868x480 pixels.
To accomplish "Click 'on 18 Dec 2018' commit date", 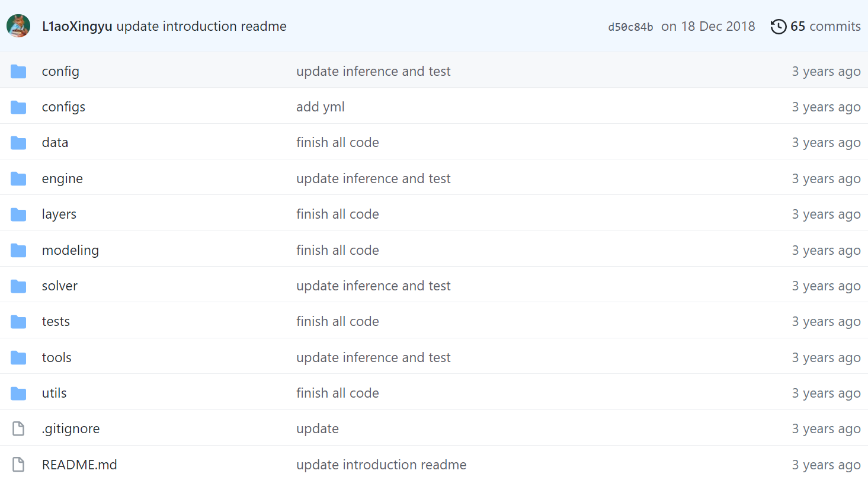I will [708, 26].
